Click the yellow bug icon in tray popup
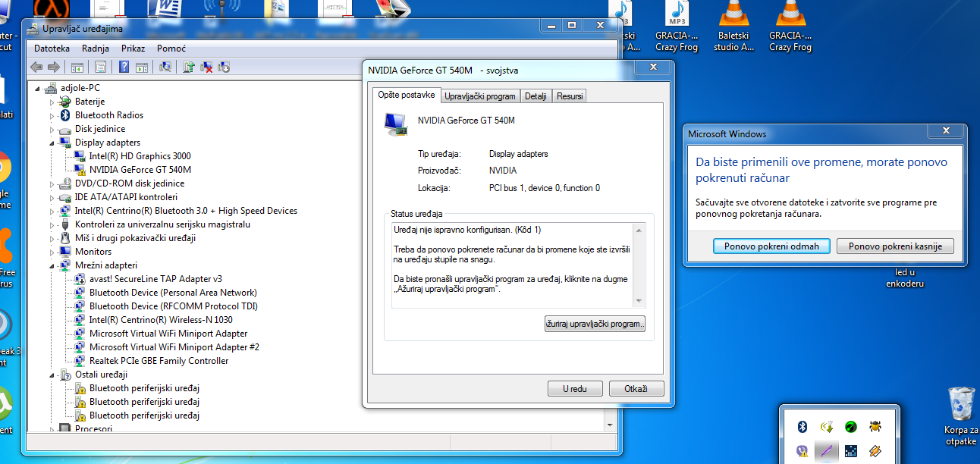The height and width of the screenshot is (464, 980). pos(875,427)
